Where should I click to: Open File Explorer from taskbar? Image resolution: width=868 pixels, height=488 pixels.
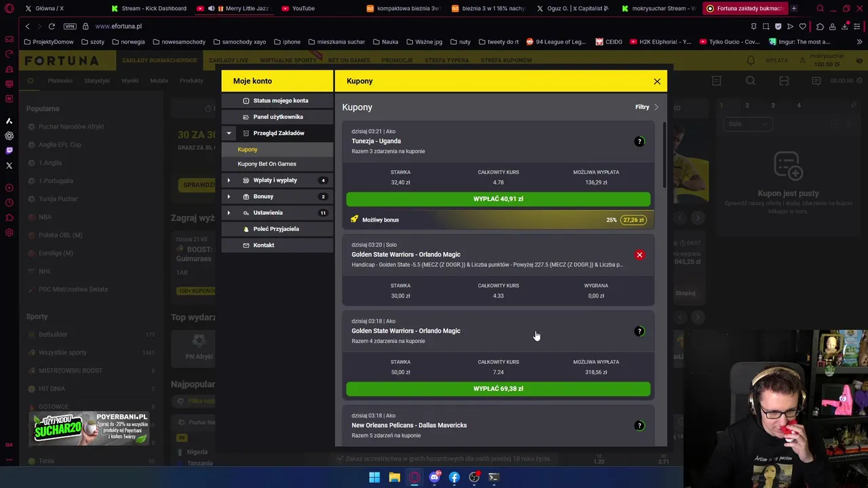[394, 477]
